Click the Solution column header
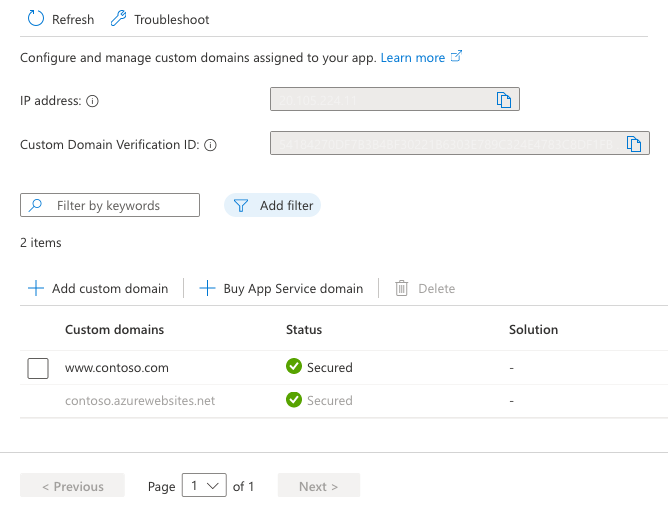Viewport: 668px width, 518px height. pyautogui.click(x=533, y=329)
